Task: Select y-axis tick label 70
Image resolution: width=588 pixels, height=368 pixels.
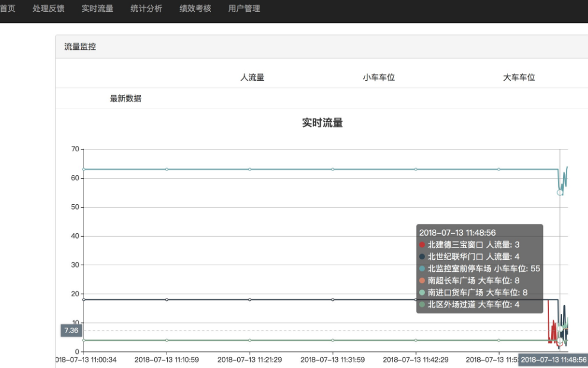Action: click(75, 149)
